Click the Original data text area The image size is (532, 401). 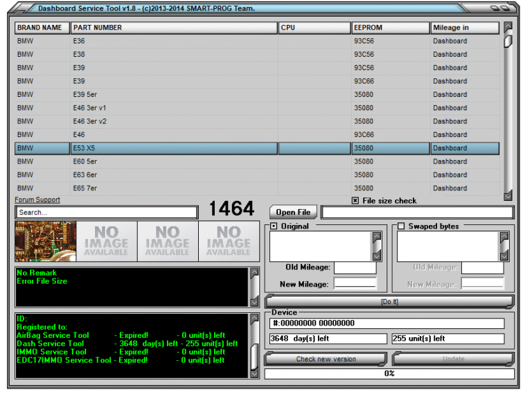(x=321, y=247)
